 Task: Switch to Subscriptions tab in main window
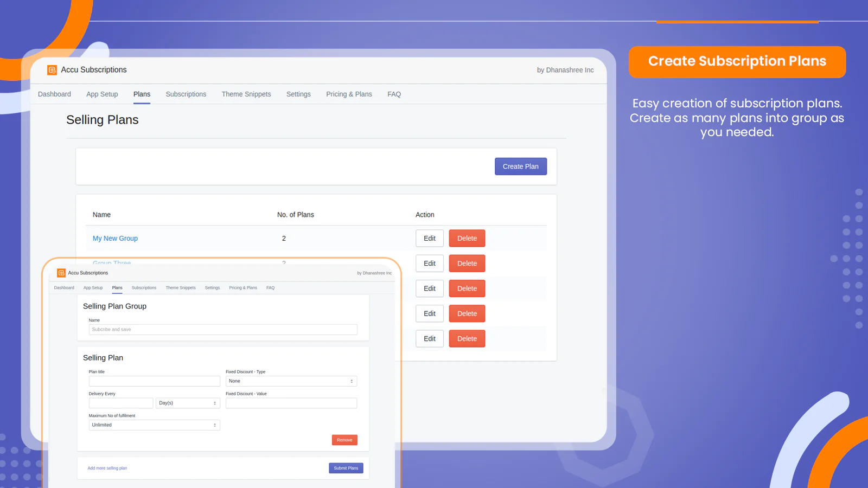click(x=186, y=94)
